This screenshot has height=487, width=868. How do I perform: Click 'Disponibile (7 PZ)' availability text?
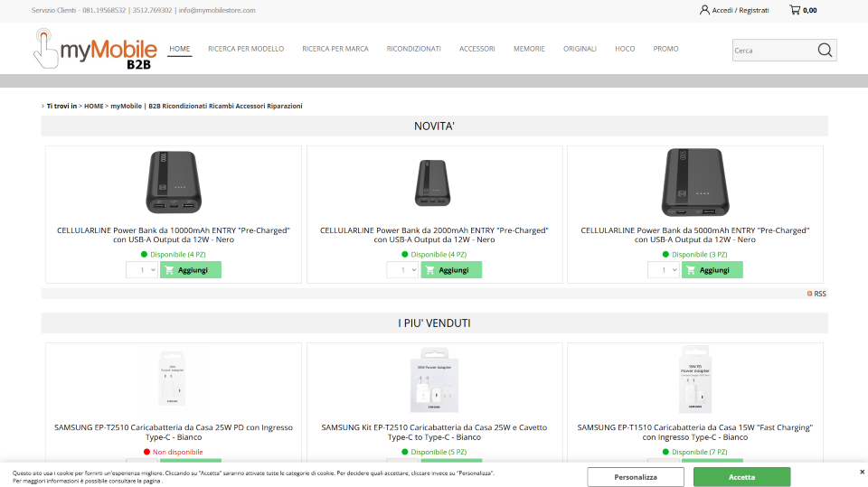[700, 452]
